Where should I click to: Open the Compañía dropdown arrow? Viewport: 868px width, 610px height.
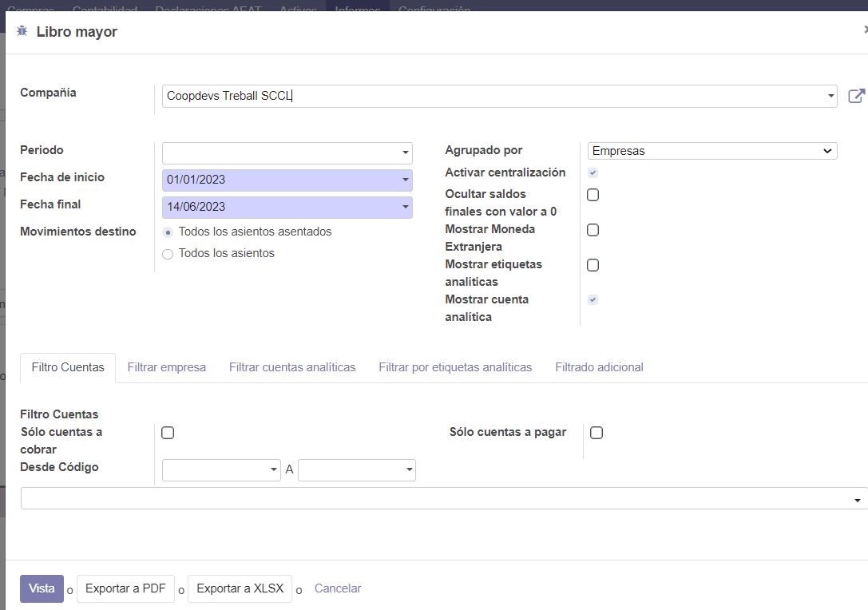pos(830,96)
